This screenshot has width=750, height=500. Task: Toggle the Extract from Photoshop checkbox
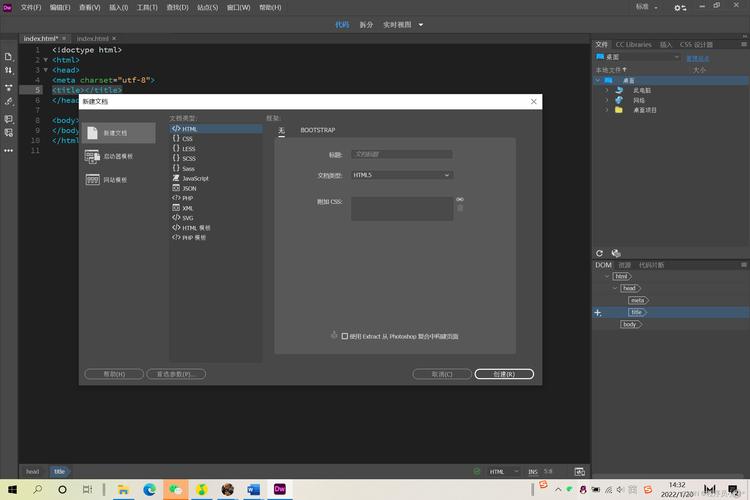(345, 336)
